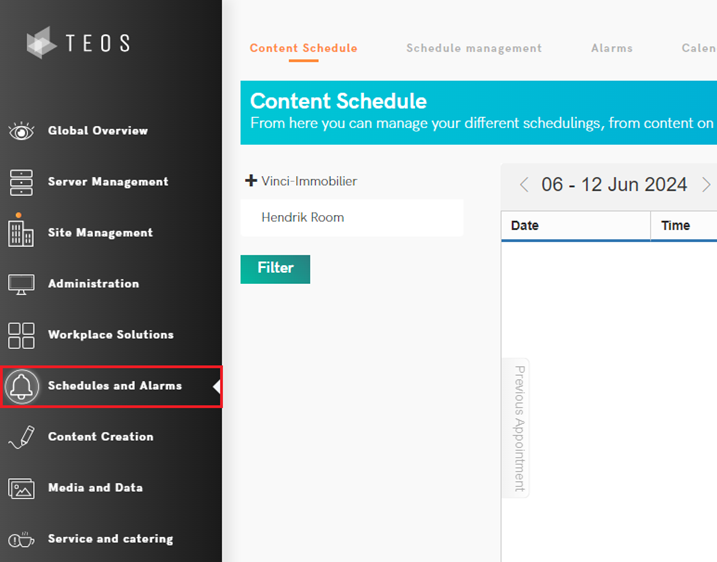Sort by the Date column header
717x562 pixels.
[x=525, y=226]
